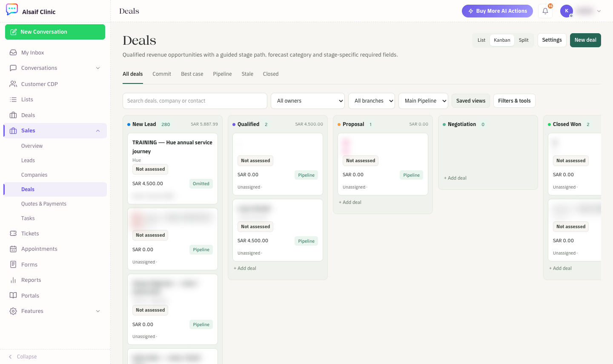Select the Commit tab
Image resolution: width=613 pixels, height=364 pixels.
click(162, 74)
